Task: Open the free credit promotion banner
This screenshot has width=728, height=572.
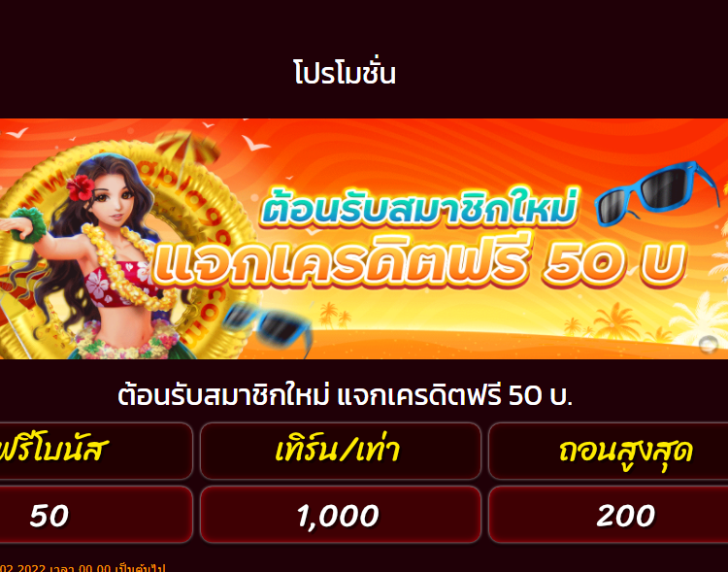Action: pos(364,239)
